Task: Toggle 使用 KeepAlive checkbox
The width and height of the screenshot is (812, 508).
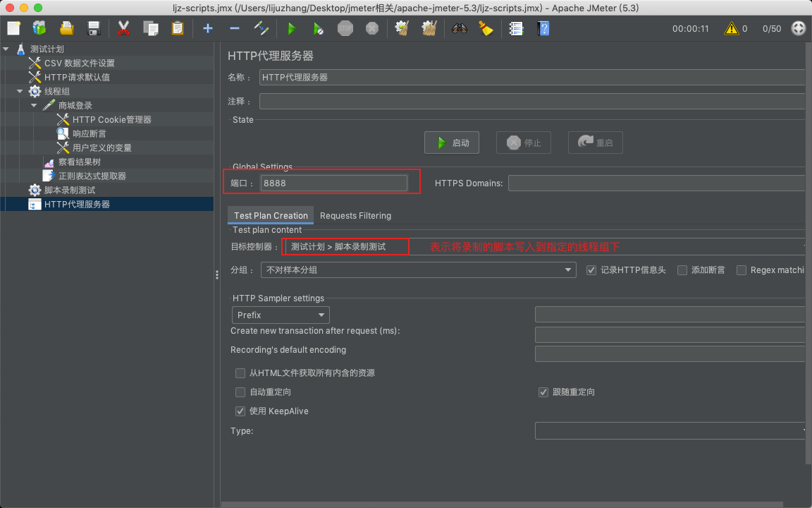Action: [x=240, y=411]
